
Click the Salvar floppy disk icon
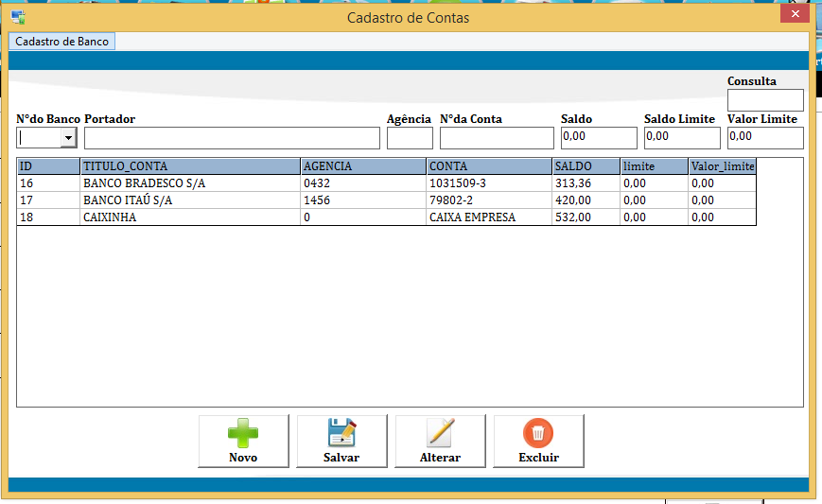pos(341,433)
